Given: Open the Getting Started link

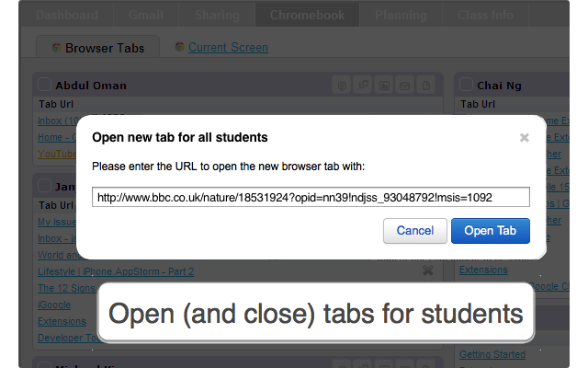Looking at the screenshot, I should (x=492, y=354).
